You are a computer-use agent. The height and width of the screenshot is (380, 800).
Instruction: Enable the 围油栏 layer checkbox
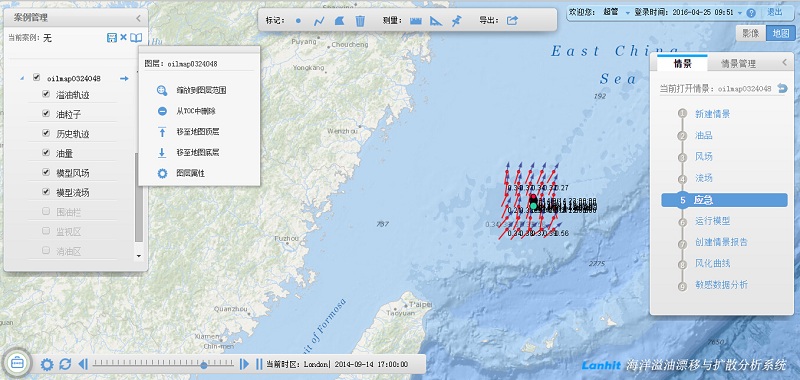[46, 211]
